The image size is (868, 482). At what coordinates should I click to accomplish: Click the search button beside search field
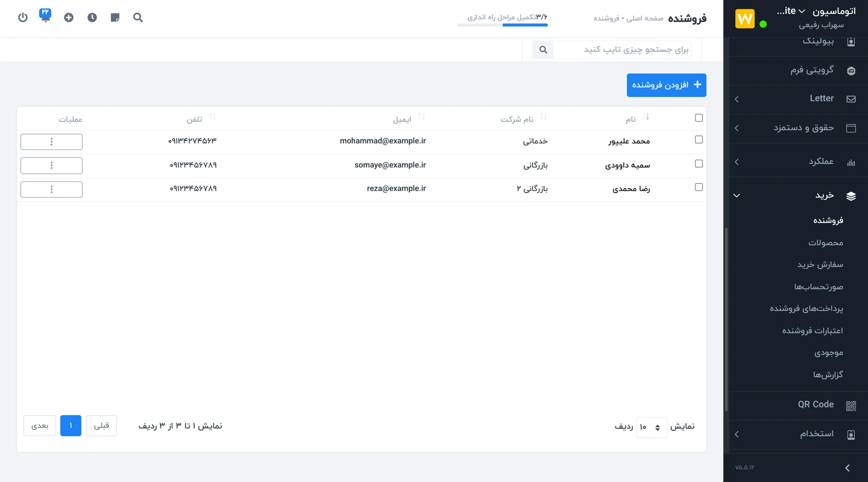click(542, 49)
